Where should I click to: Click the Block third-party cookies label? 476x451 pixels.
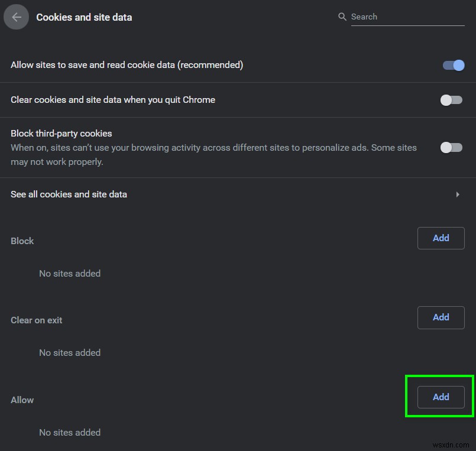point(61,134)
